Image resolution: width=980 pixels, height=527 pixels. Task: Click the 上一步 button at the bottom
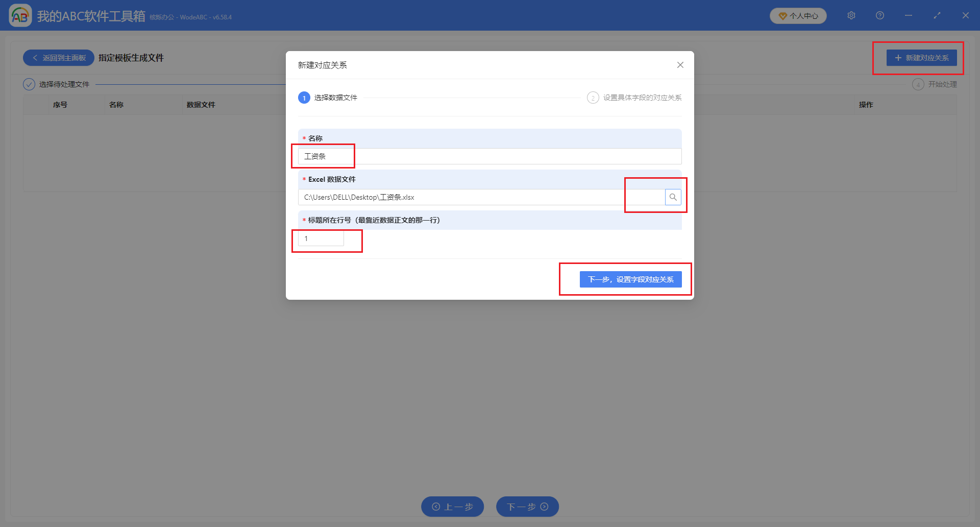(452, 506)
